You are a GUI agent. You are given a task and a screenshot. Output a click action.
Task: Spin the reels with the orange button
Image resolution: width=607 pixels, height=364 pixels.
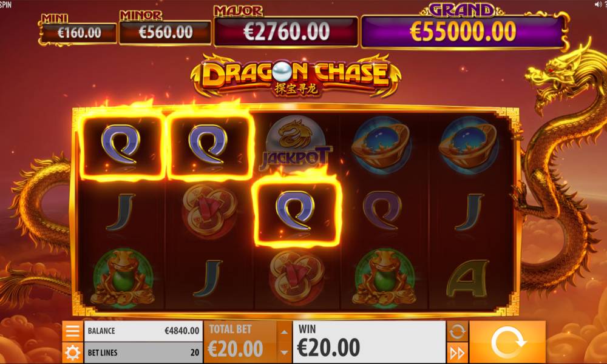[507, 342]
